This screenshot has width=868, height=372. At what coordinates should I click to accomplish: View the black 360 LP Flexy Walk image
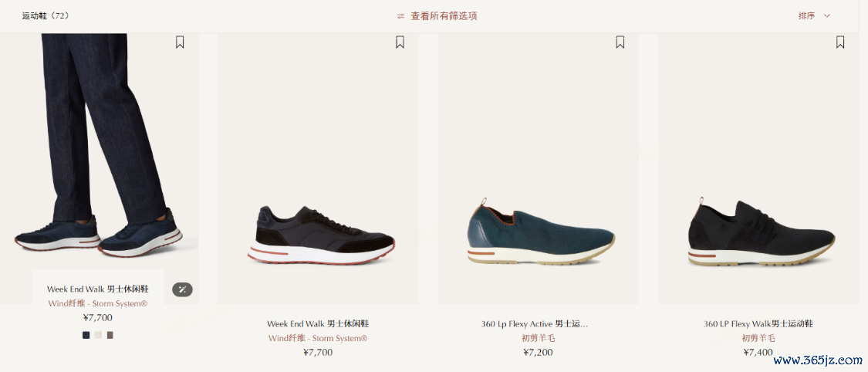(x=758, y=169)
